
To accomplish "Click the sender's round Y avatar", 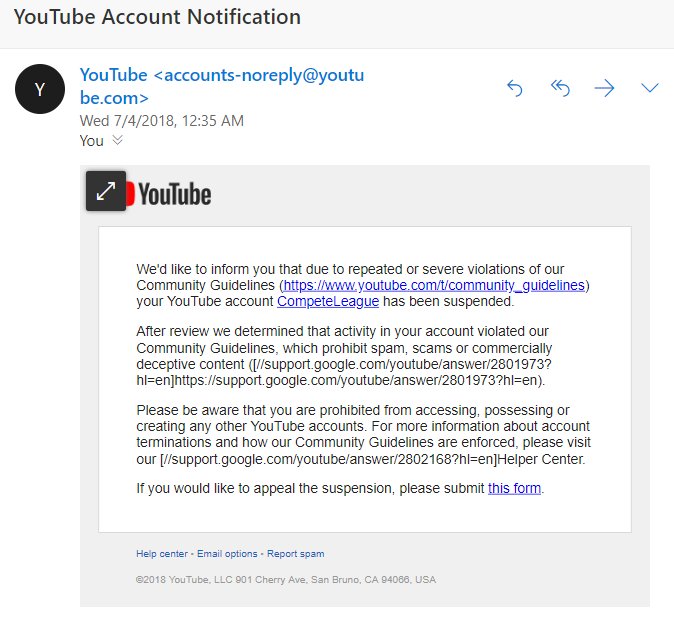I will tap(40, 89).
